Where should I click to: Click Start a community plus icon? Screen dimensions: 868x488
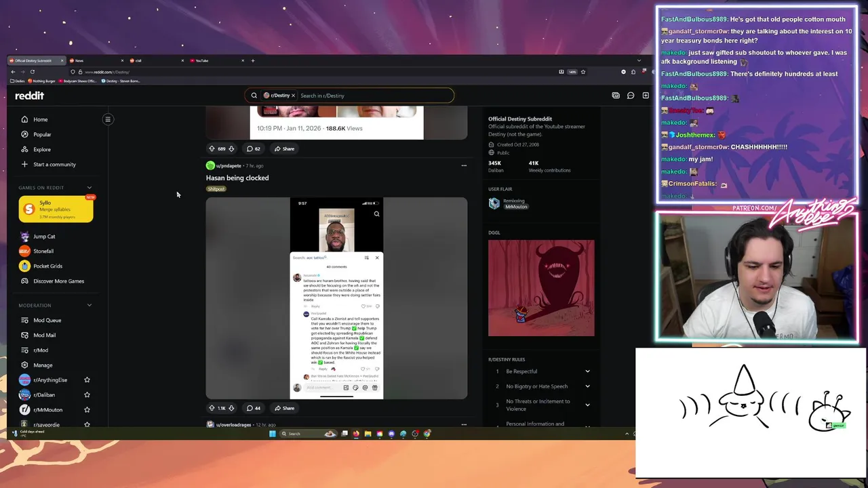coord(24,164)
